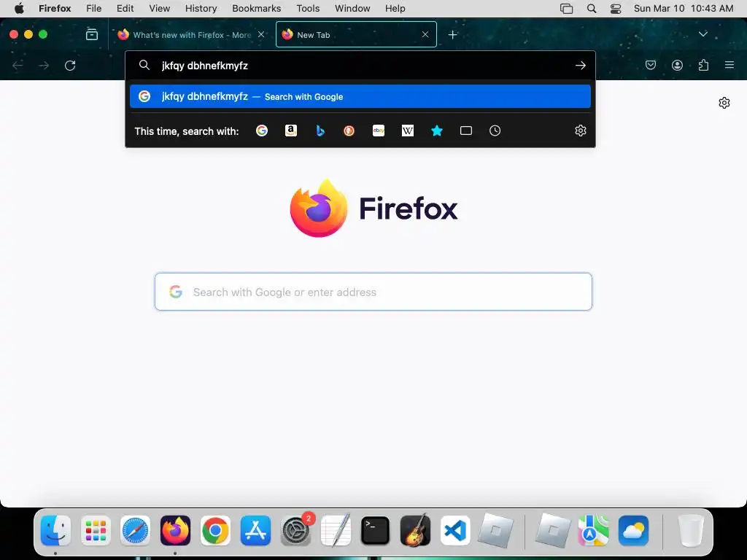Image resolution: width=747 pixels, height=560 pixels.
Task: Search this time with Wikipedia
Action: pos(408,131)
